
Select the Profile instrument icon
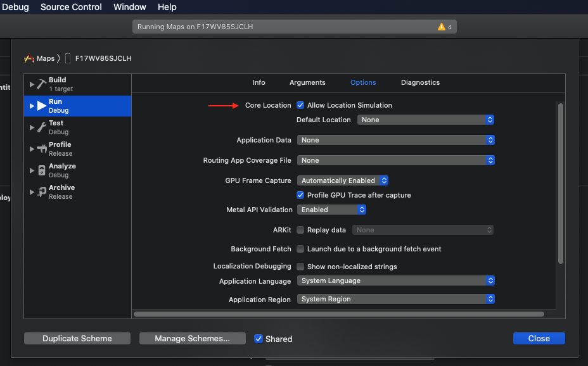42,149
